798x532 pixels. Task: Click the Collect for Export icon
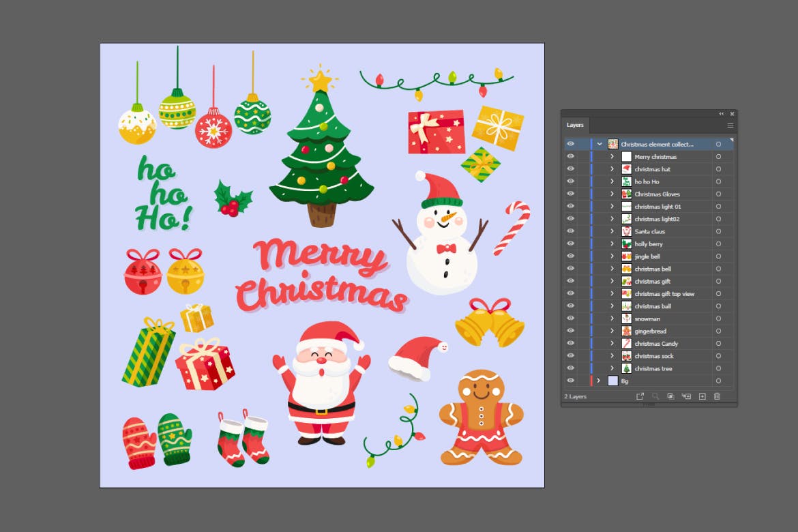(640, 396)
